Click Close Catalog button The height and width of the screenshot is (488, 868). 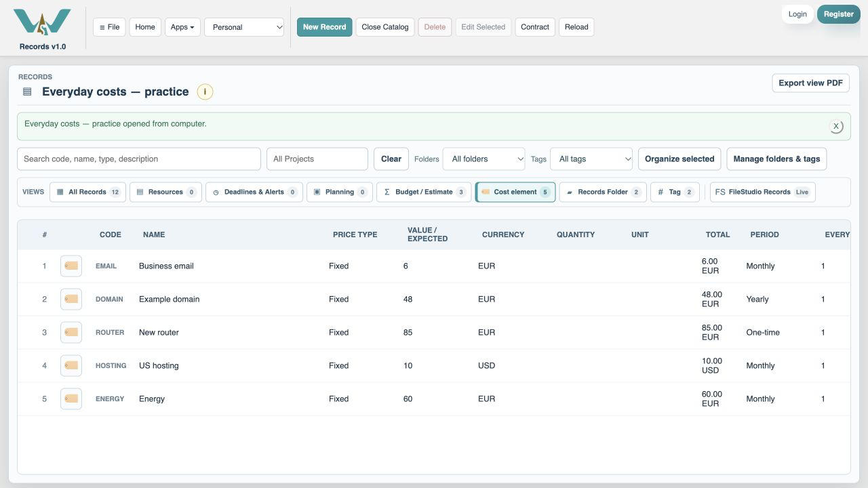385,27
